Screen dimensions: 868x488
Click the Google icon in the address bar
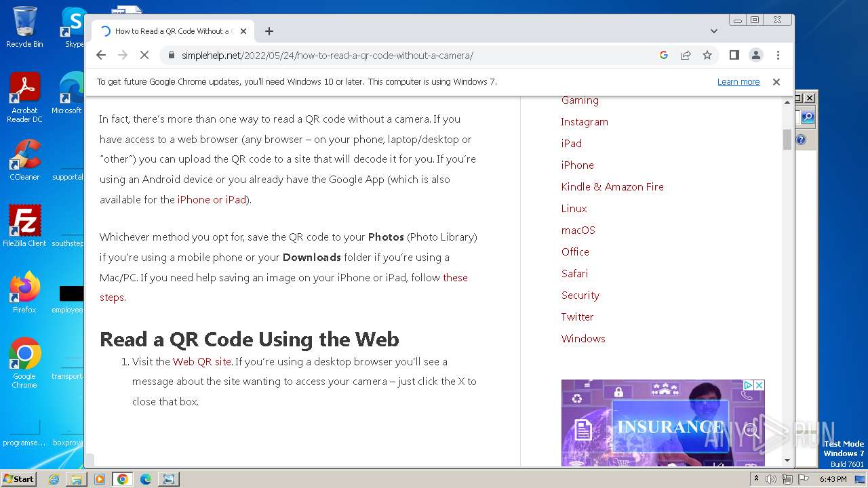664,56
